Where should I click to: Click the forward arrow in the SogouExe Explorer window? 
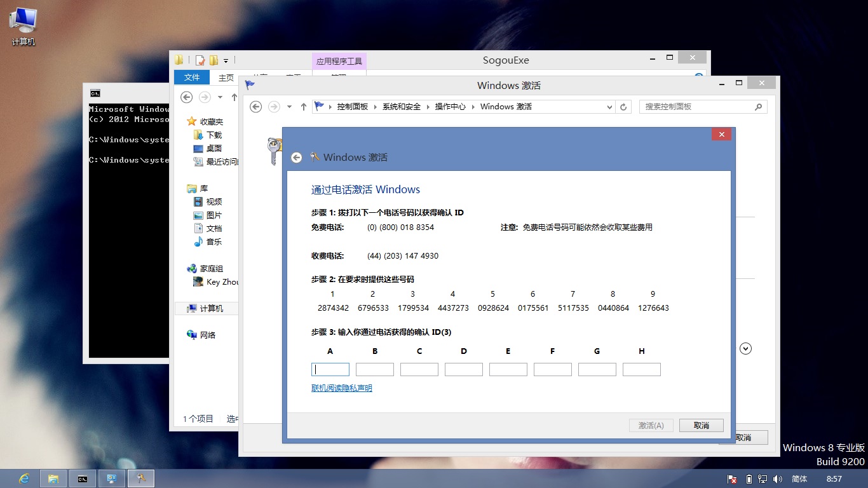click(x=205, y=97)
